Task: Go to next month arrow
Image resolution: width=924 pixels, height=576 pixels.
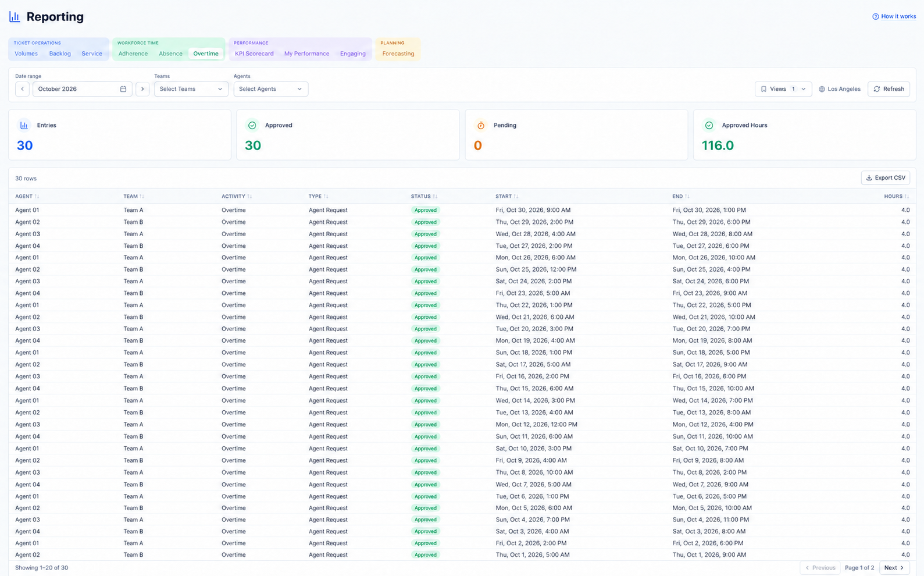Action: tap(142, 89)
